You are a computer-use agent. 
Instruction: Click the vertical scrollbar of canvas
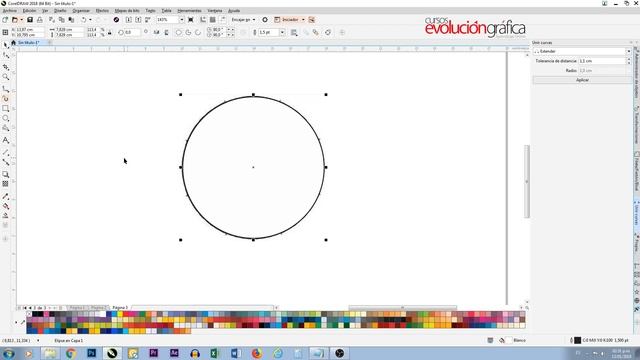(527, 182)
